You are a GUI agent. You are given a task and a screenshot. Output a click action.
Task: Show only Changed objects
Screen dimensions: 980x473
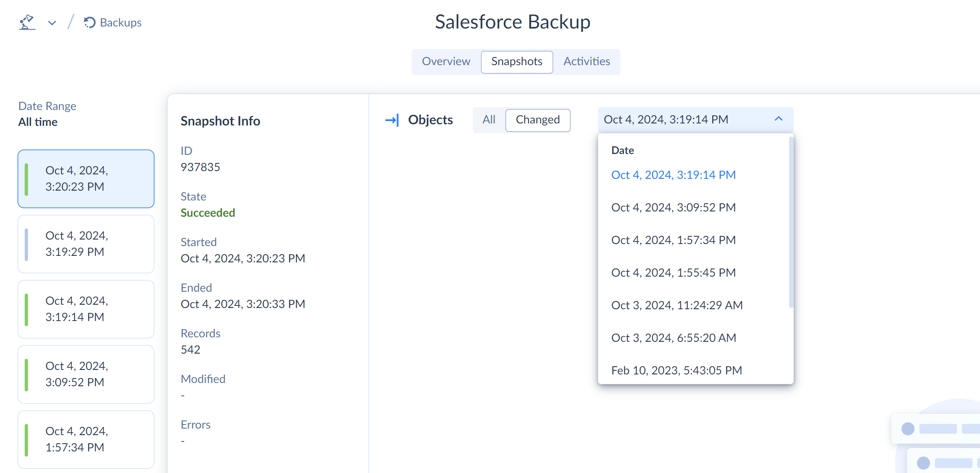click(538, 120)
